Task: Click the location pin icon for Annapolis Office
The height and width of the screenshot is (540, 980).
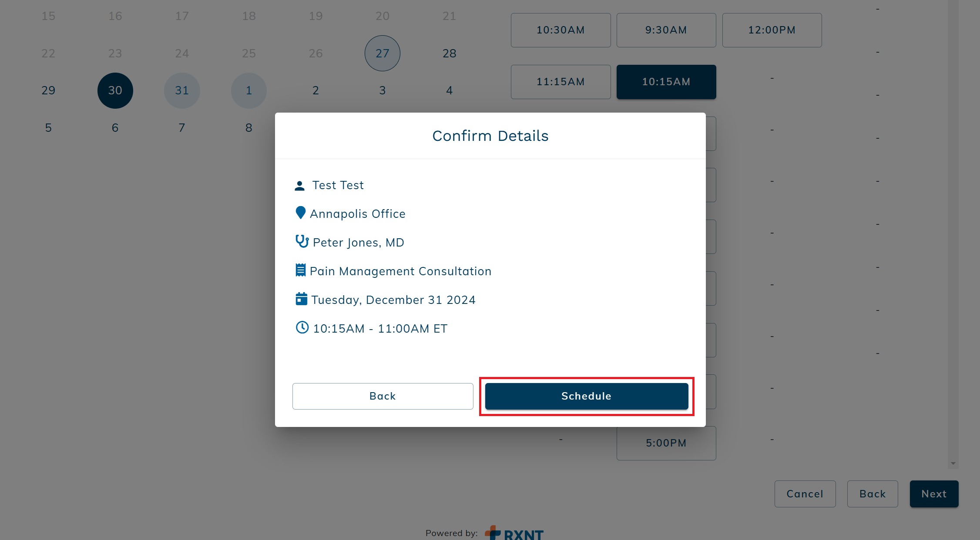Action: tap(300, 213)
